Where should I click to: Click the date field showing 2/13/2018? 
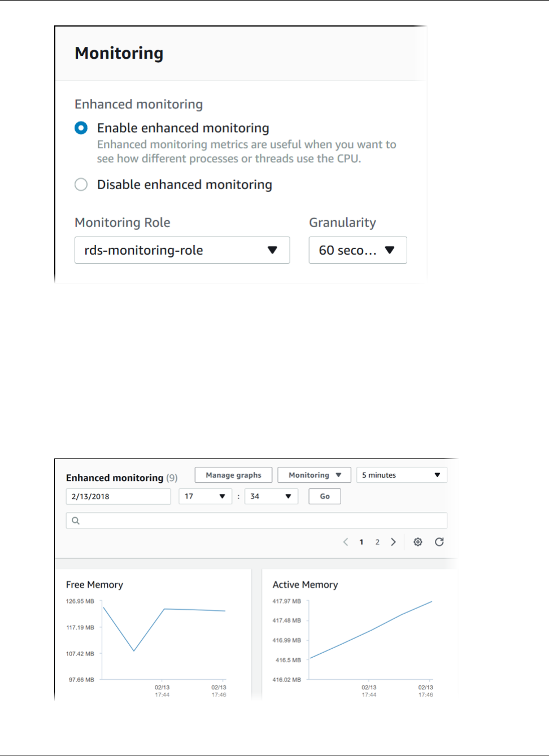point(118,497)
